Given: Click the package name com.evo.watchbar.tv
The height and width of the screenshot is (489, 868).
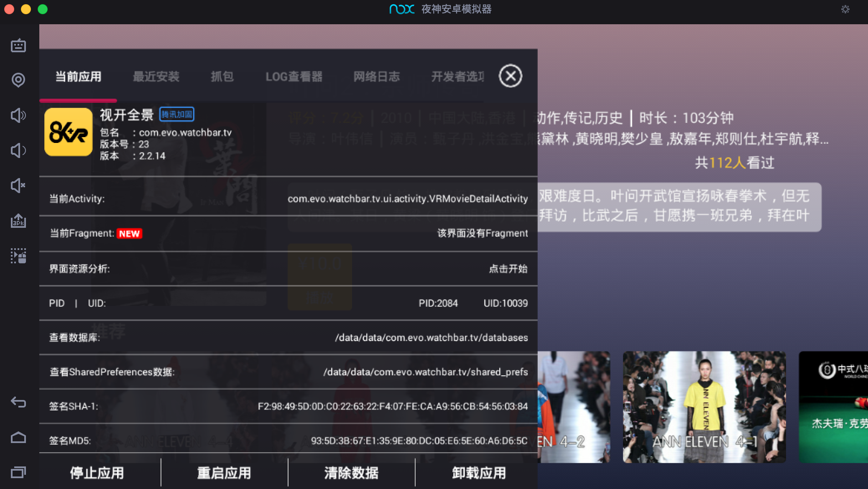Looking at the screenshot, I should point(185,132).
